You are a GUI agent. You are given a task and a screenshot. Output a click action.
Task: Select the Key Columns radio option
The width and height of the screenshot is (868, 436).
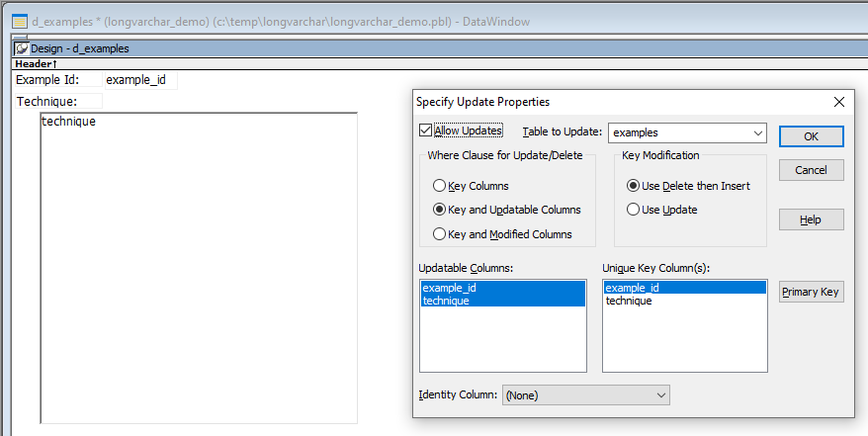[x=439, y=185]
